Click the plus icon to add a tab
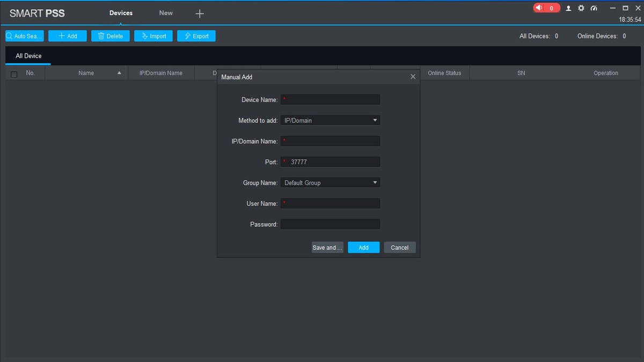Viewport: 644px width, 362px height. point(200,13)
